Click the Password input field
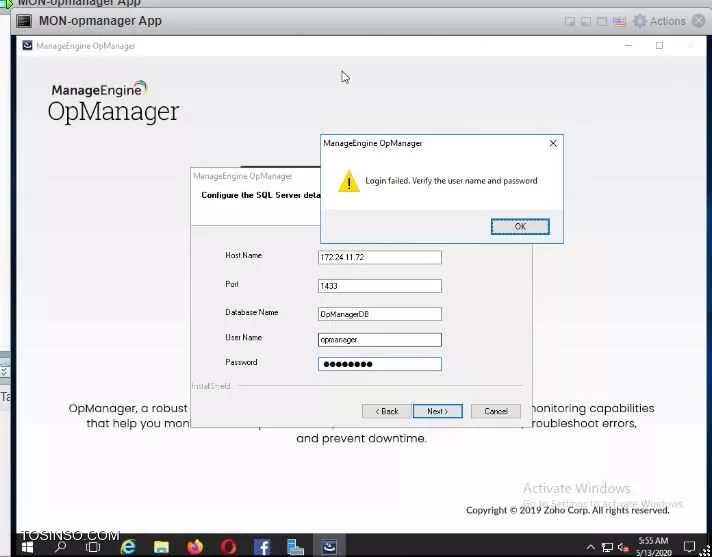This screenshot has width=712, height=557. tap(380, 364)
